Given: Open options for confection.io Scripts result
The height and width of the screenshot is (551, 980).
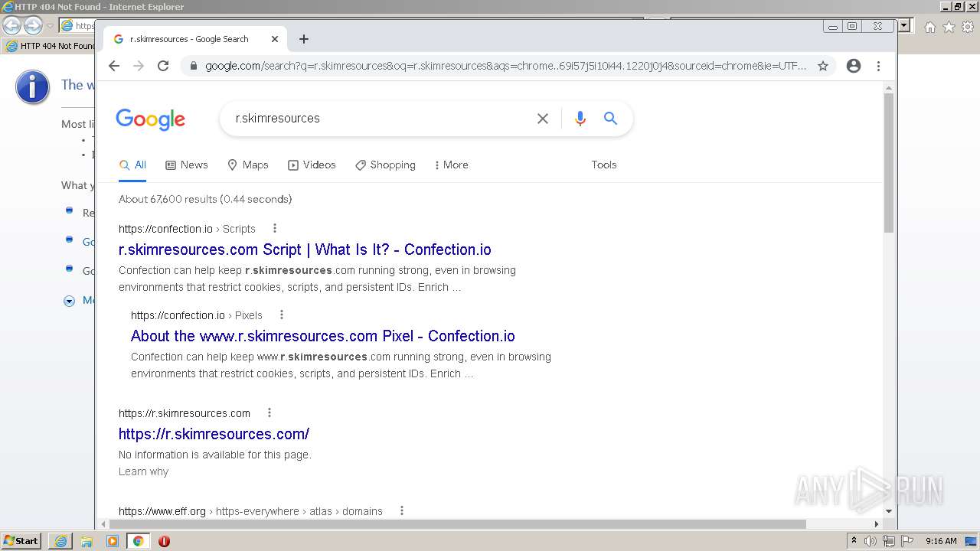Looking at the screenshot, I should coord(275,228).
